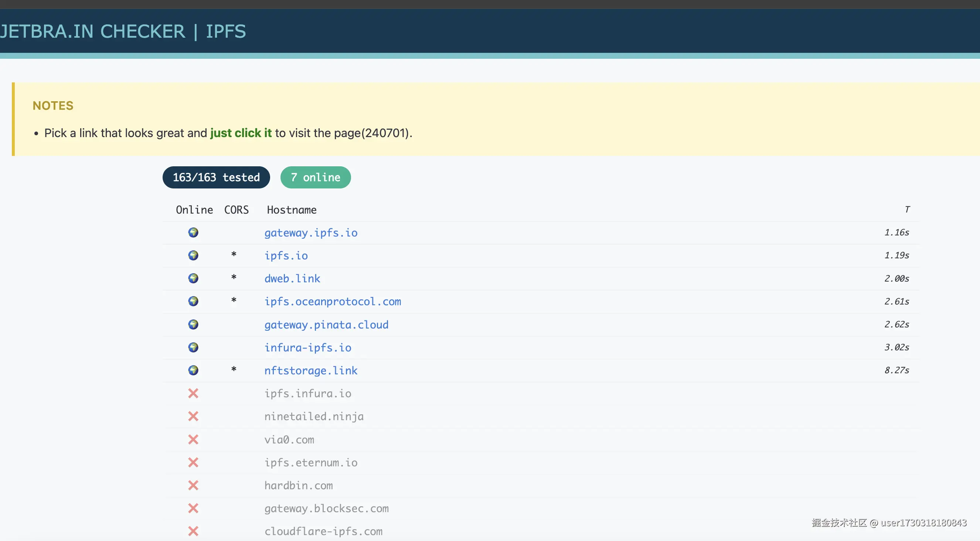Click the red X beside cloudflare-ipfs.com
Screen dimensions: 980x541
193,531
